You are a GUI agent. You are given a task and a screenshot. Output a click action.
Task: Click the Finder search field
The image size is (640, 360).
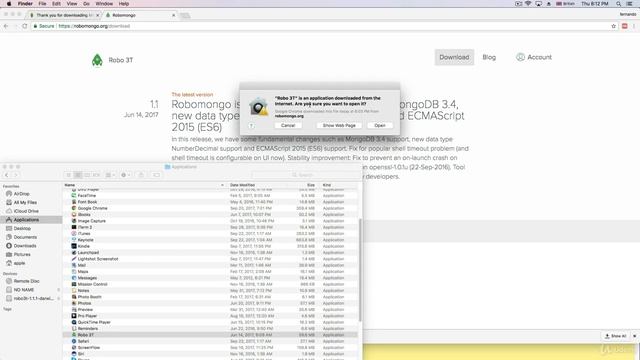(x=306, y=175)
